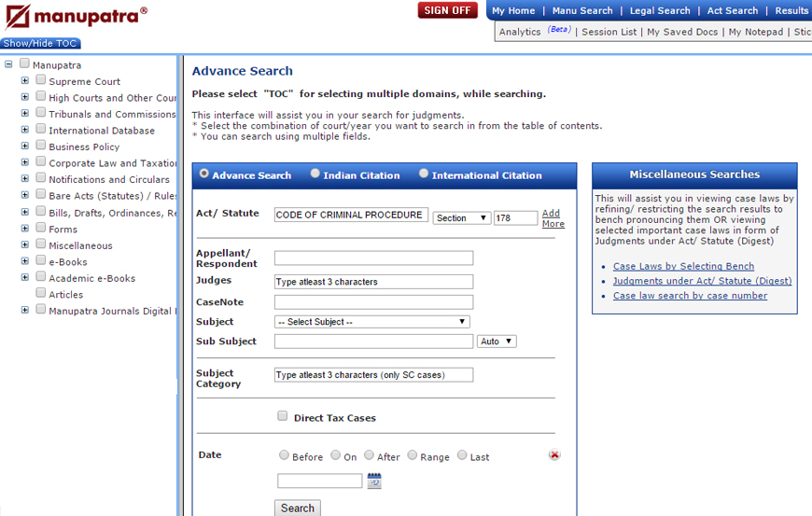
Task: Collapse the Manupatra root tree node
Action: click(x=8, y=64)
